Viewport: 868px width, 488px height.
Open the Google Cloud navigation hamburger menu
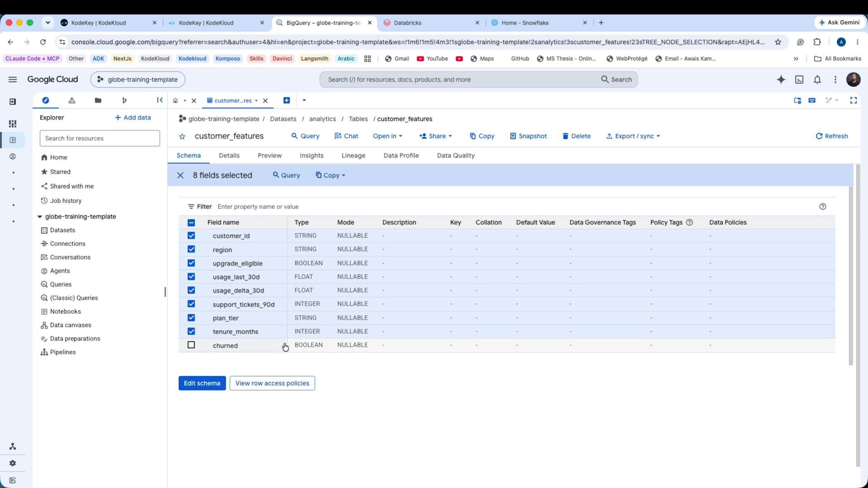click(13, 80)
